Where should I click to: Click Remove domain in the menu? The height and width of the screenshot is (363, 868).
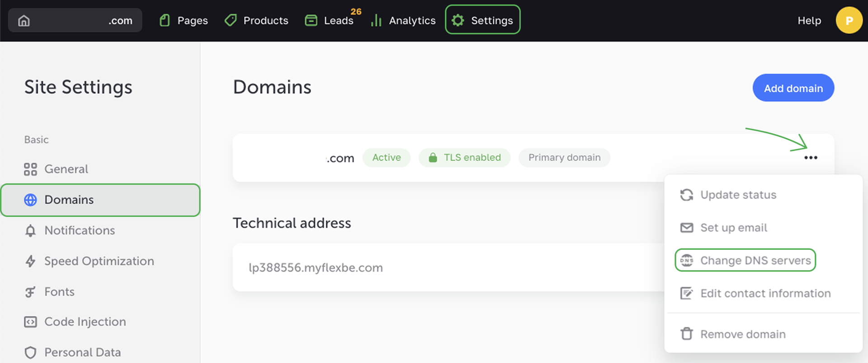point(742,334)
